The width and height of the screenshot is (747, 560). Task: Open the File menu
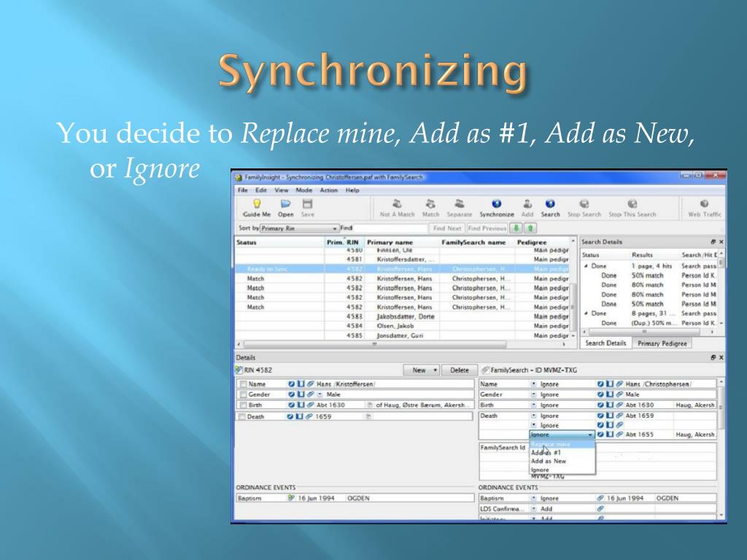click(x=242, y=190)
